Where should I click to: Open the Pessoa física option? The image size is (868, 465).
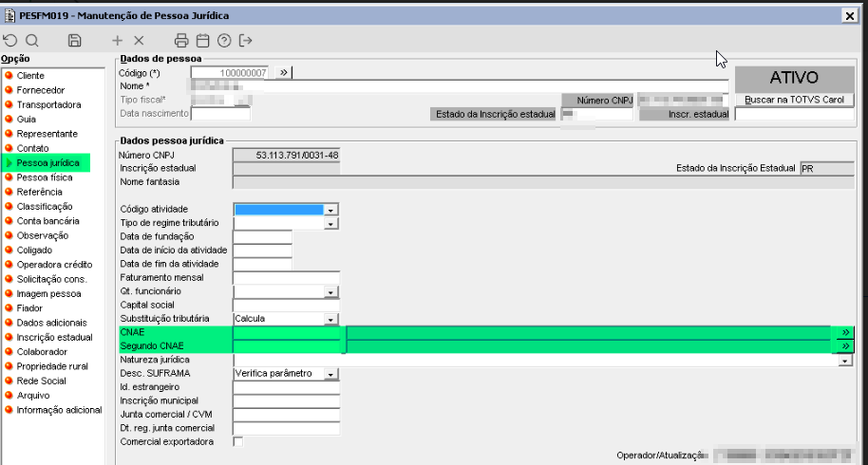click(x=45, y=177)
